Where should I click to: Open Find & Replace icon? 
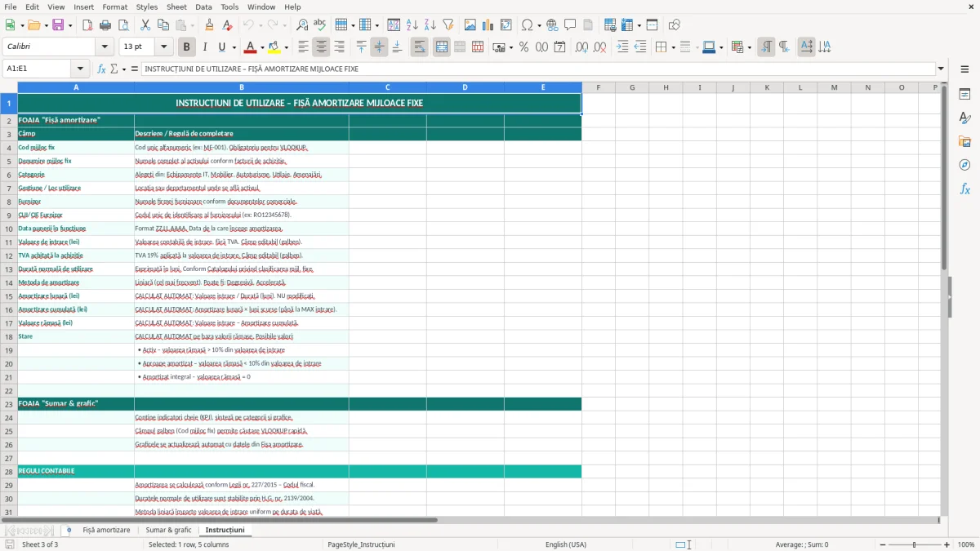302,25
